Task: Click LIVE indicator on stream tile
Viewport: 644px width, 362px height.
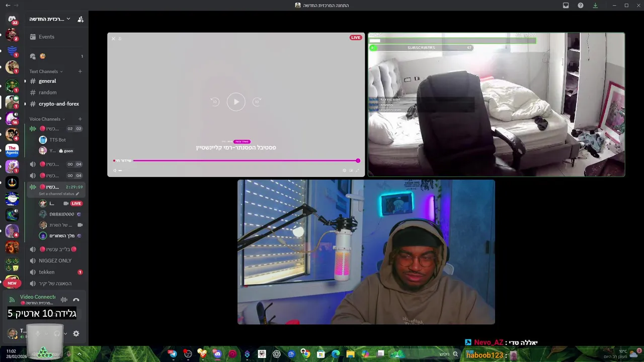Action: coord(356,38)
